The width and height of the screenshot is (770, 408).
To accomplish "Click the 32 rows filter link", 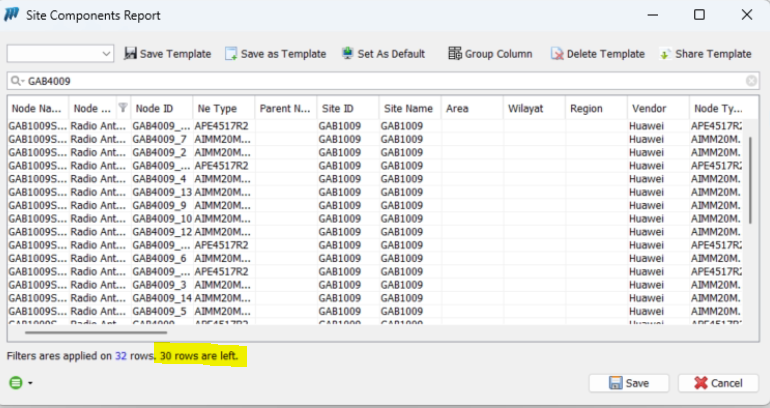I will (121, 356).
